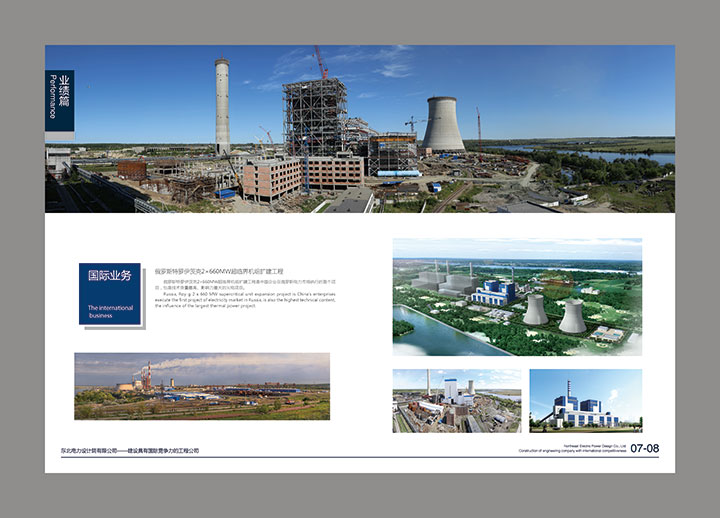Click the Chinese project heading about 2×660MW
This screenshot has width=720, height=518.
(x=220, y=271)
